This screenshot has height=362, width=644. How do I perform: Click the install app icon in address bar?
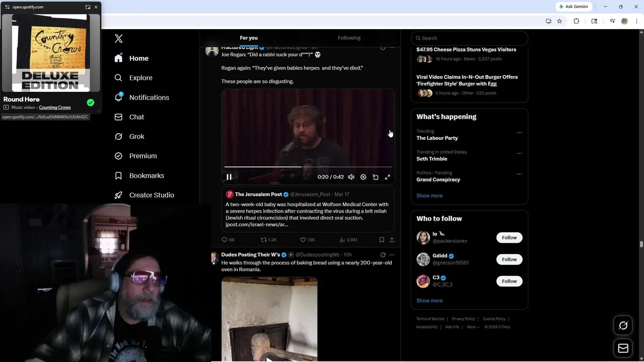point(548,21)
